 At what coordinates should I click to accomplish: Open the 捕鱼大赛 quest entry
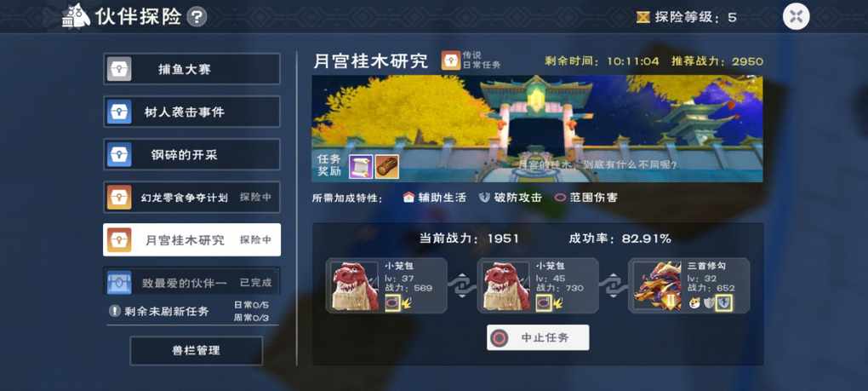pos(191,69)
